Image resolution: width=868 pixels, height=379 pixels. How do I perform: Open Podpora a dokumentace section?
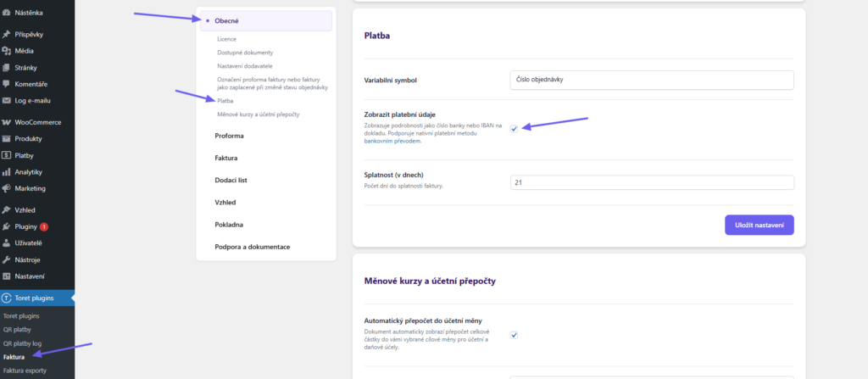[x=253, y=247]
